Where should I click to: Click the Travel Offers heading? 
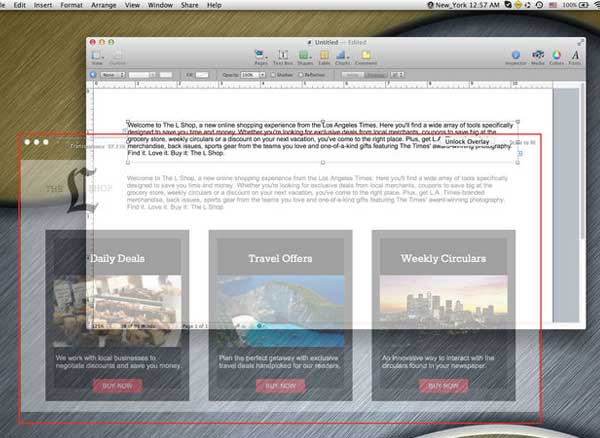coord(280,259)
